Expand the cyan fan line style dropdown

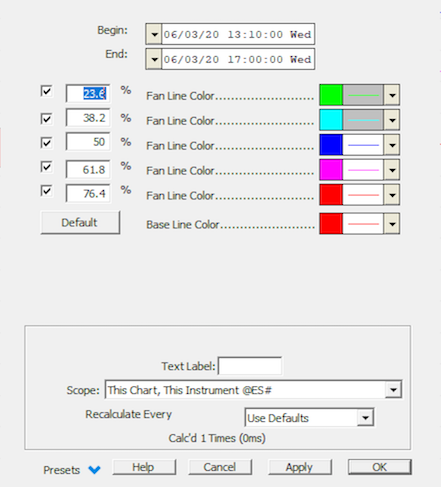(x=392, y=120)
